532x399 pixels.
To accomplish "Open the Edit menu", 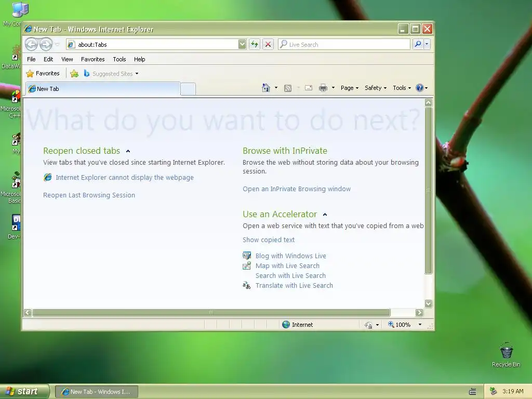I will pos(48,59).
